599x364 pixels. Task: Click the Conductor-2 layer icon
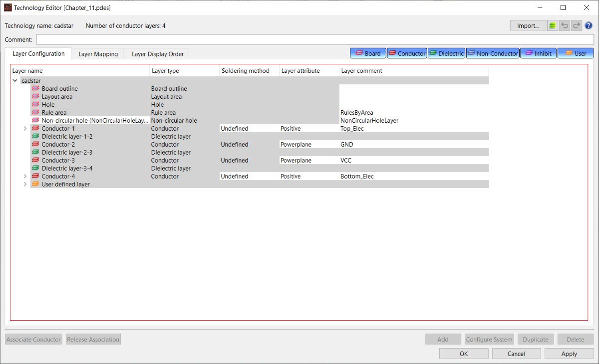pyautogui.click(x=35, y=145)
